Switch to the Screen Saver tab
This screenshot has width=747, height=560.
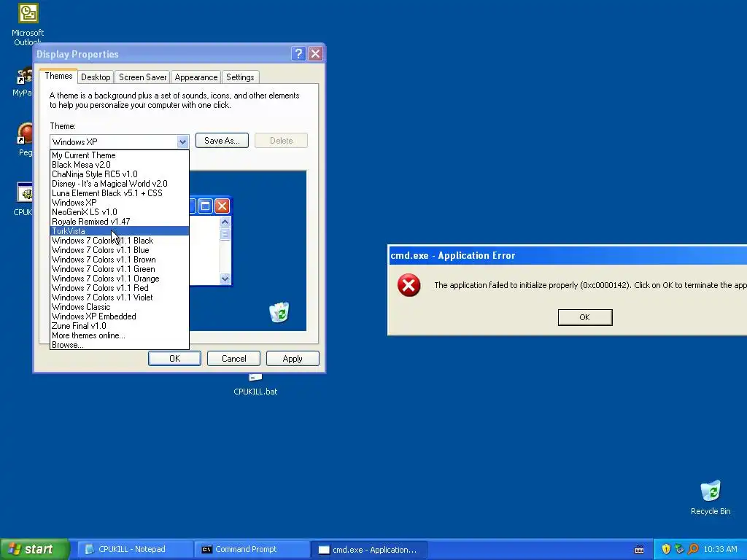click(142, 77)
